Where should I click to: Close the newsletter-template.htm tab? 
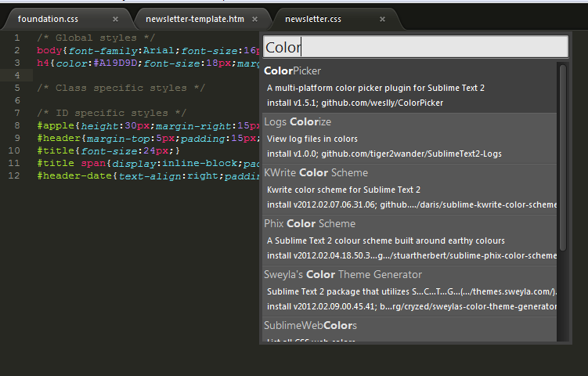point(255,19)
